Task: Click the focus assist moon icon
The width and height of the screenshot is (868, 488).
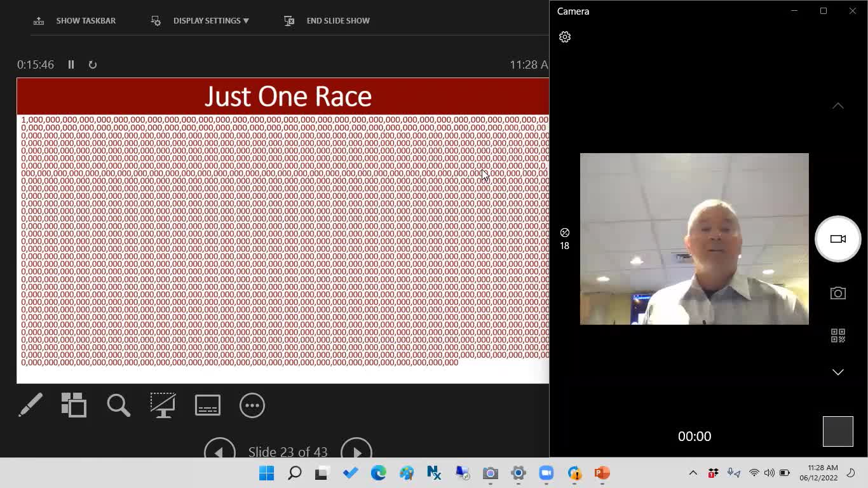Action: 851,473
